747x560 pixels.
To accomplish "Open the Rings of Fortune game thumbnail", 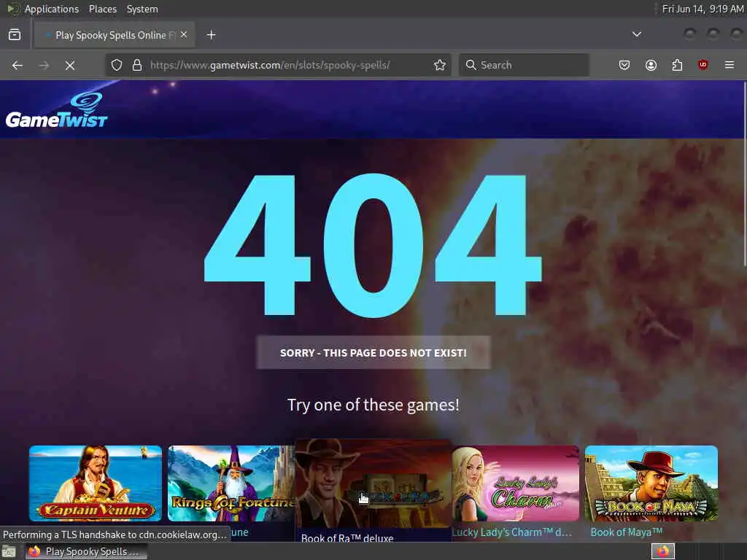I will 231,483.
